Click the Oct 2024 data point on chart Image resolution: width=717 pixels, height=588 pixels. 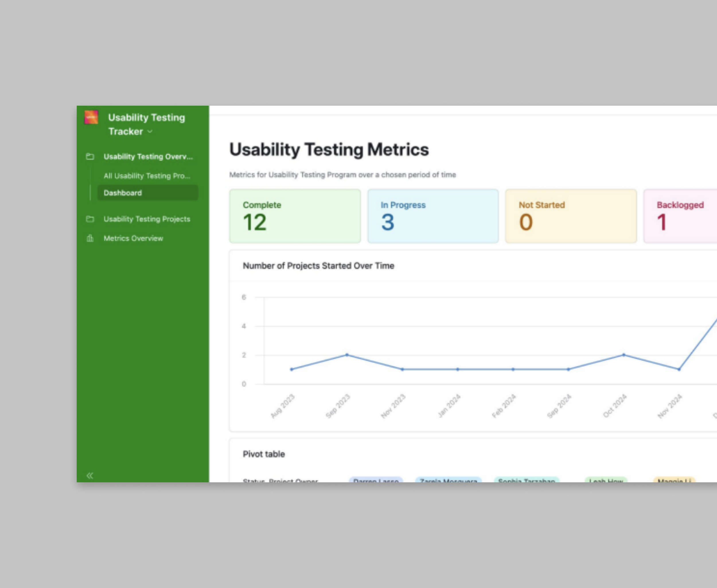coord(624,355)
